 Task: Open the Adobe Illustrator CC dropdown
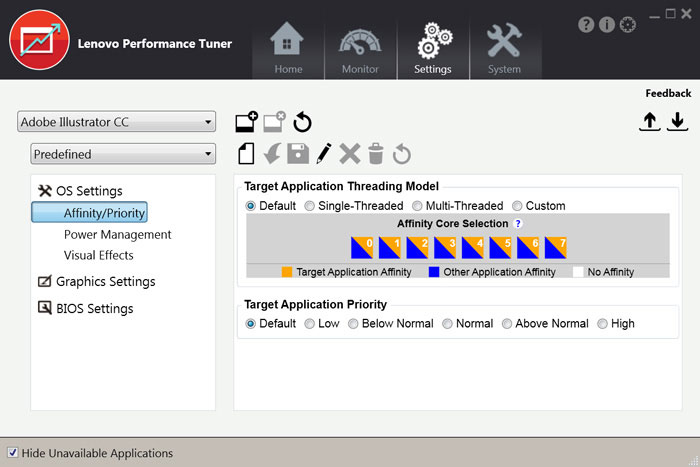click(117, 122)
